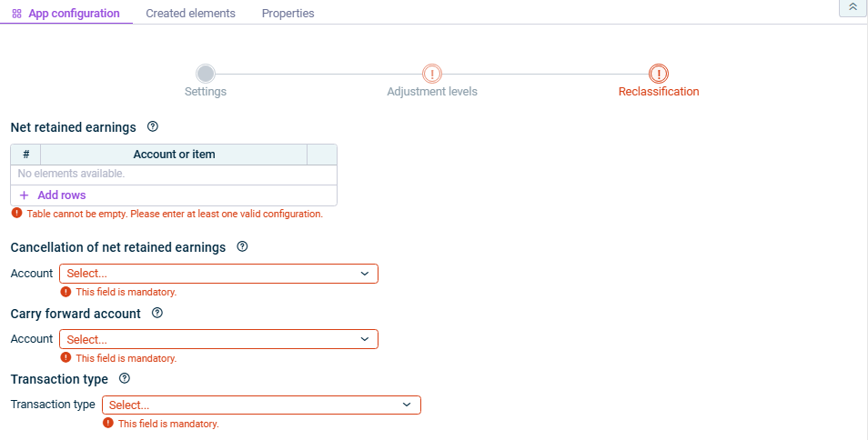Click the # column header
The height and width of the screenshot is (440, 868).
(x=25, y=155)
